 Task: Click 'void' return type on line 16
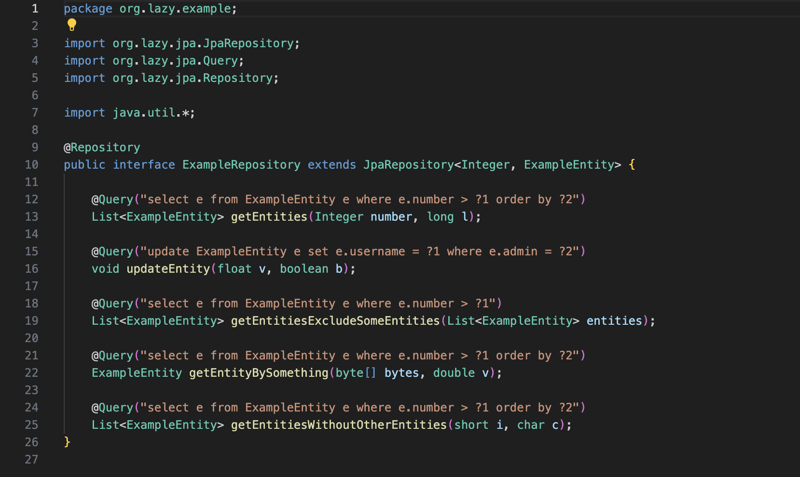tap(106, 269)
